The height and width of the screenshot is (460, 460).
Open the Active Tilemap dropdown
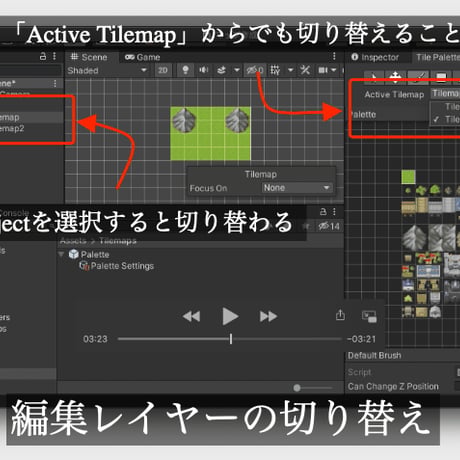[x=445, y=94]
